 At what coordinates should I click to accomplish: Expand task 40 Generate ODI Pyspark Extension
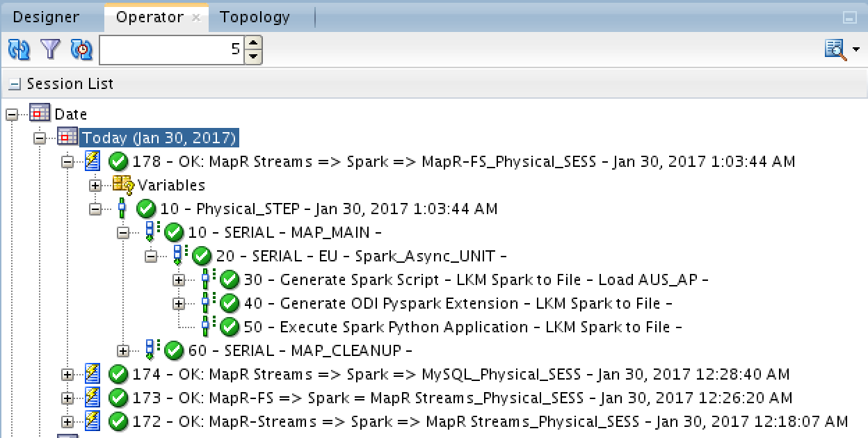179,303
